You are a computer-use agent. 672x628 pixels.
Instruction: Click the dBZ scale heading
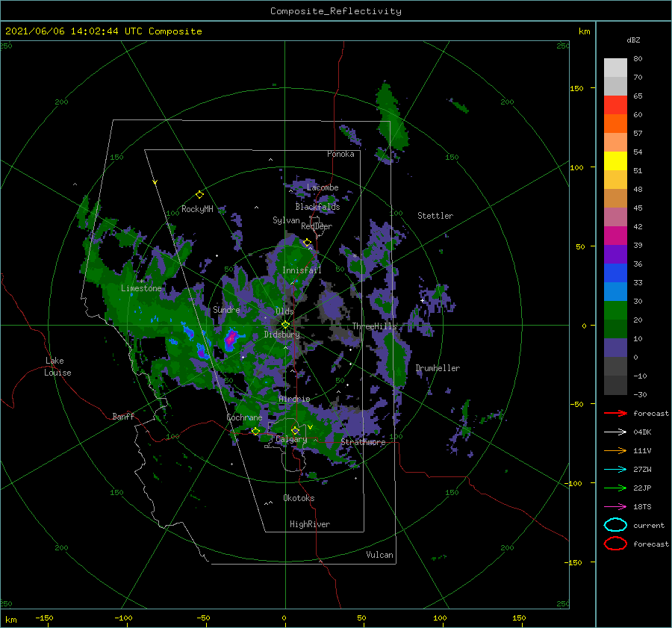coord(633,40)
